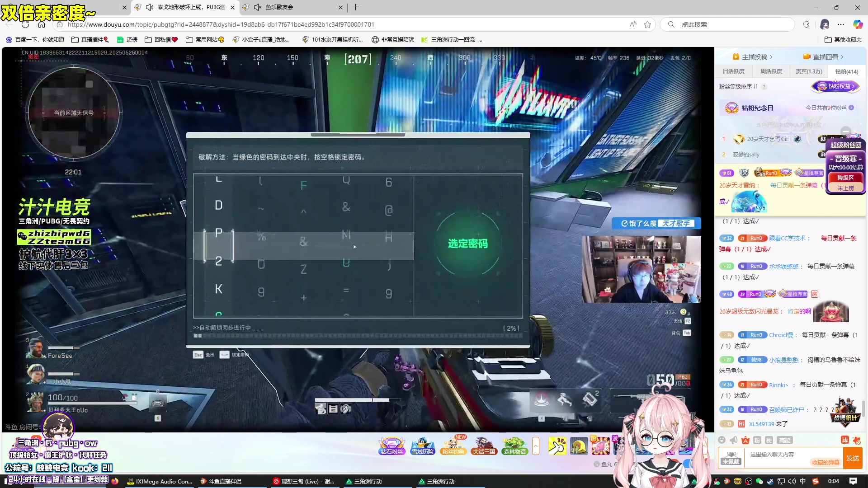This screenshot has height=488, width=868.
Task: Expand the 主播投稿 section arrow
Action: click(x=771, y=57)
